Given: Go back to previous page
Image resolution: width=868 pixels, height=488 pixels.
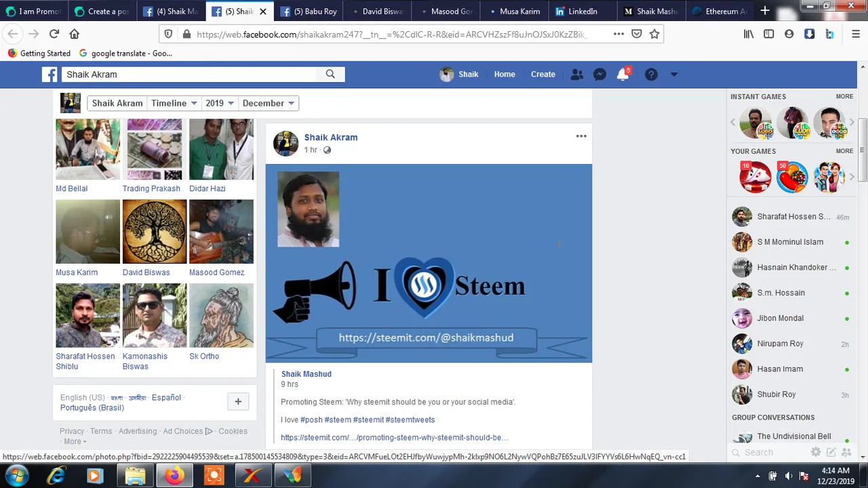Looking at the screenshot, I should (x=13, y=34).
